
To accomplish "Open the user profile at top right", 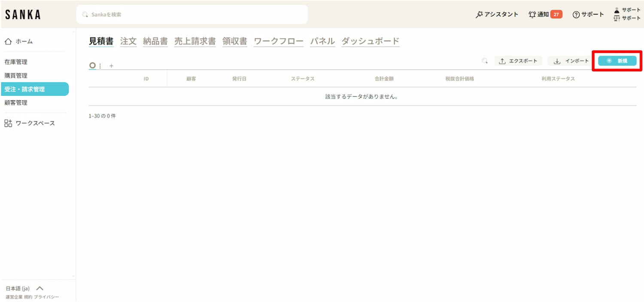I will point(627,14).
